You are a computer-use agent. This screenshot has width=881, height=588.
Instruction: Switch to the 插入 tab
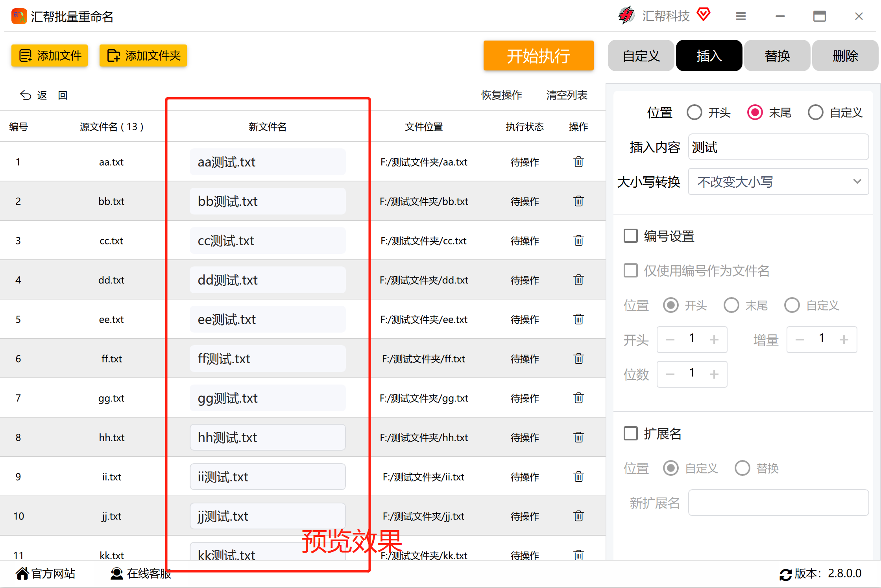coord(709,55)
